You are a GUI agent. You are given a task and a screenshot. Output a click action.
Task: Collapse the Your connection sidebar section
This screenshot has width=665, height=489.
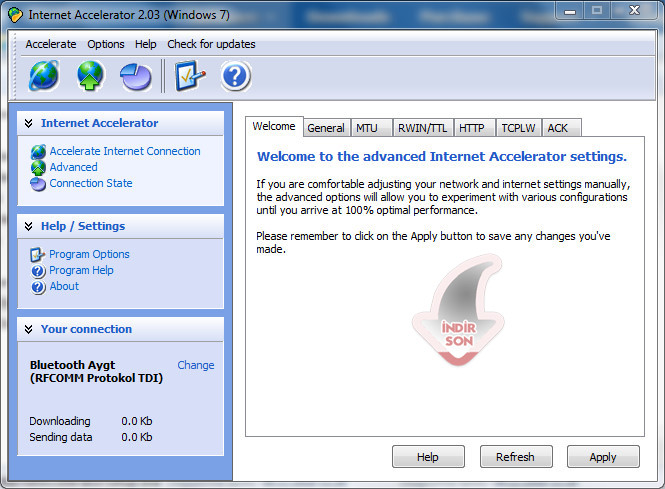[28, 329]
